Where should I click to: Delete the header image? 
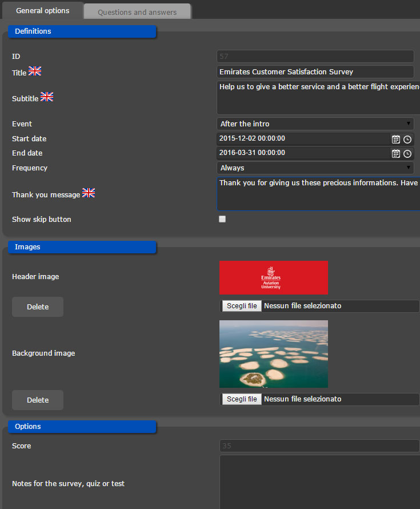[x=38, y=307]
